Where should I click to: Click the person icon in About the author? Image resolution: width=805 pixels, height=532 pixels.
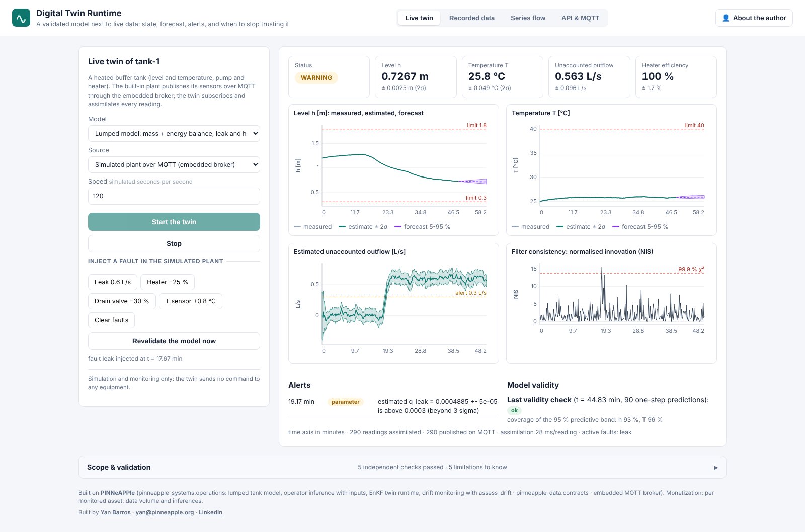(x=726, y=18)
